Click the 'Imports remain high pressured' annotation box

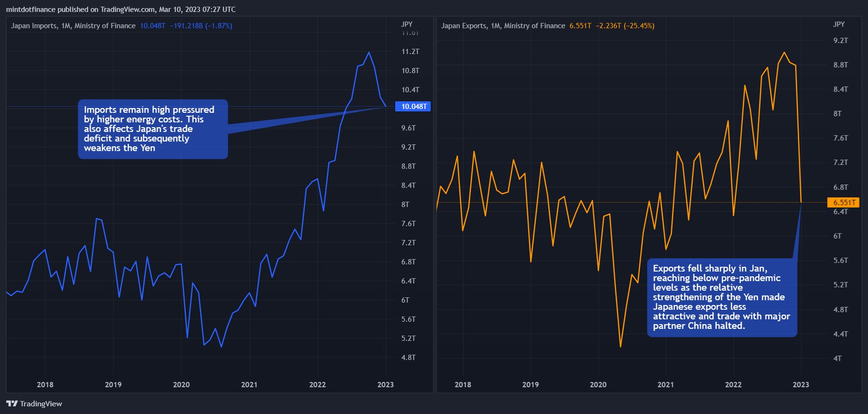[153, 129]
